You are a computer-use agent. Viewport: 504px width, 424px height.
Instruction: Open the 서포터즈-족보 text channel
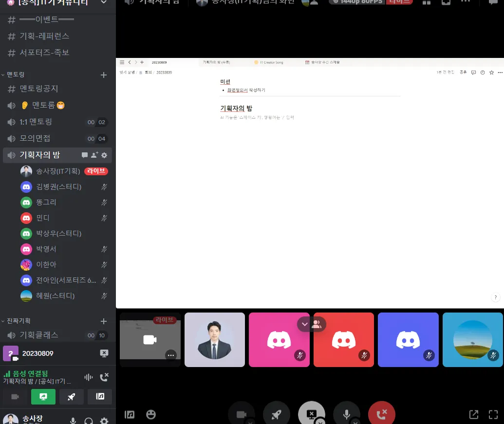click(57, 53)
